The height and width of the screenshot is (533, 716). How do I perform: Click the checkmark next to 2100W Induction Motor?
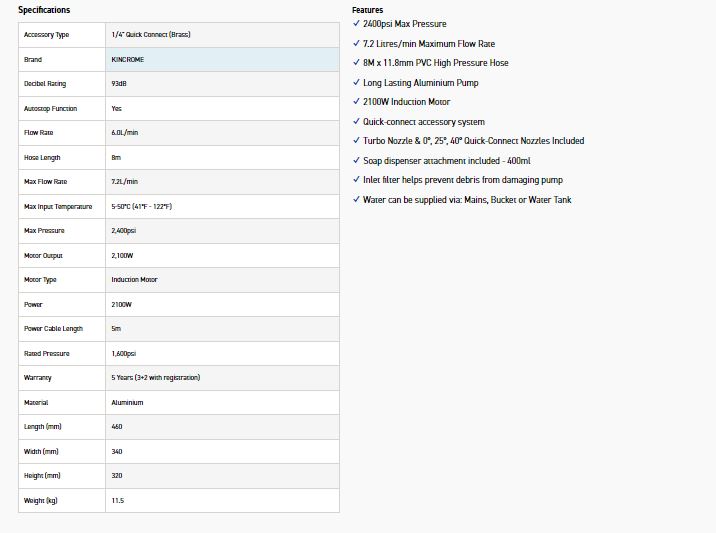(356, 102)
